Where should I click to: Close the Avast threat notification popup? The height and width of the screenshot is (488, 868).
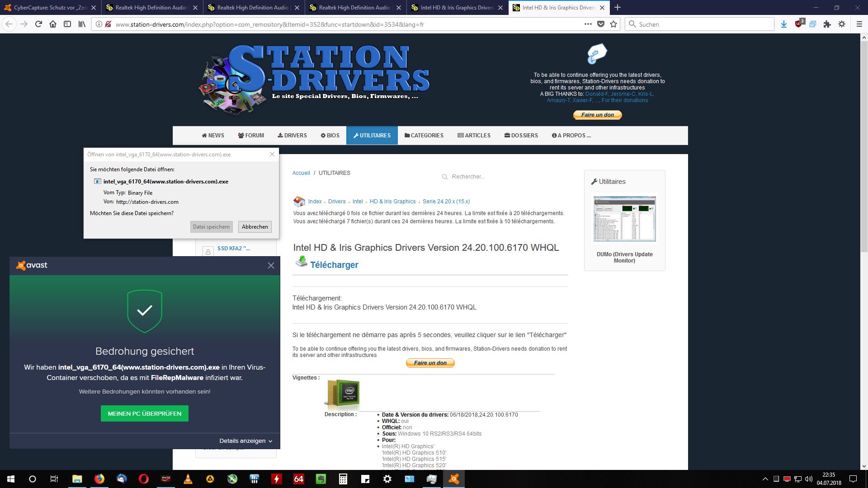271,264
